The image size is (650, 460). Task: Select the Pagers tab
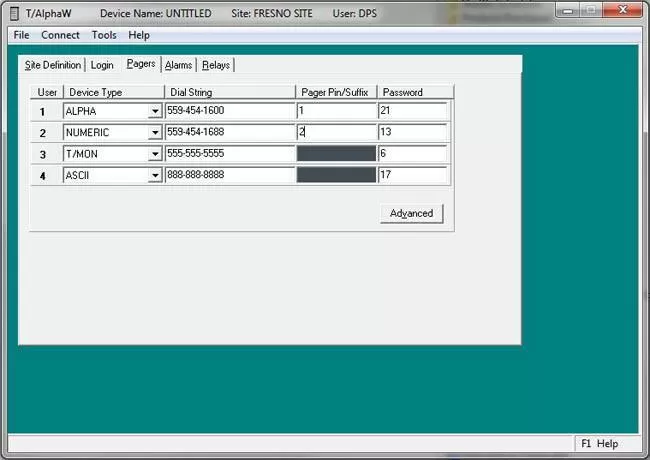point(141,64)
